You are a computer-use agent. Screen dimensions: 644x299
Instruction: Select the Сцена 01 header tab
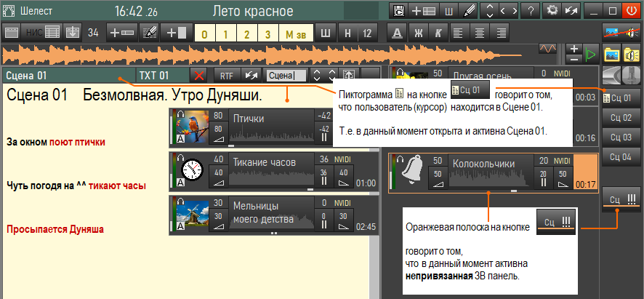[x=68, y=76]
